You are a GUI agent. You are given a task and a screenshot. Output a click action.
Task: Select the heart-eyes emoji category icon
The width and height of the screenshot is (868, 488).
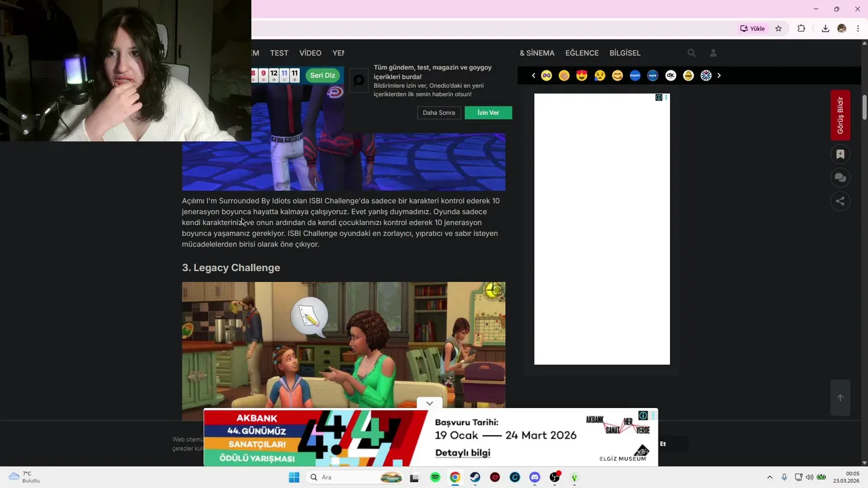click(x=582, y=75)
